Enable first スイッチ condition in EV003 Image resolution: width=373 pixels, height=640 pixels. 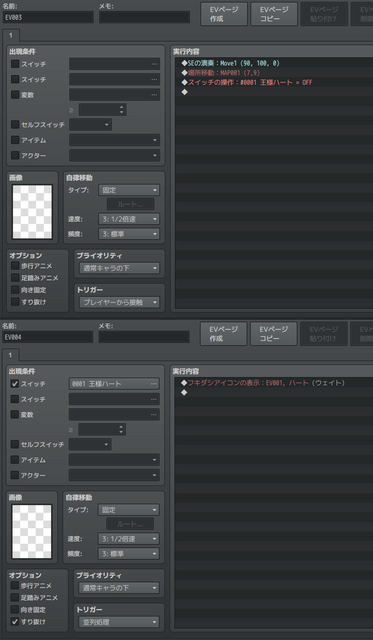[x=15, y=64]
